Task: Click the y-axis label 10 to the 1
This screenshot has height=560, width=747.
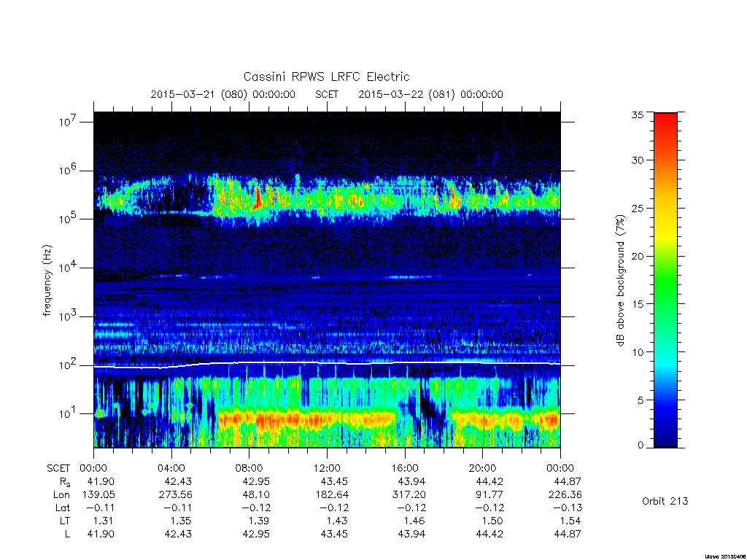Action: [x=69, y=413]
